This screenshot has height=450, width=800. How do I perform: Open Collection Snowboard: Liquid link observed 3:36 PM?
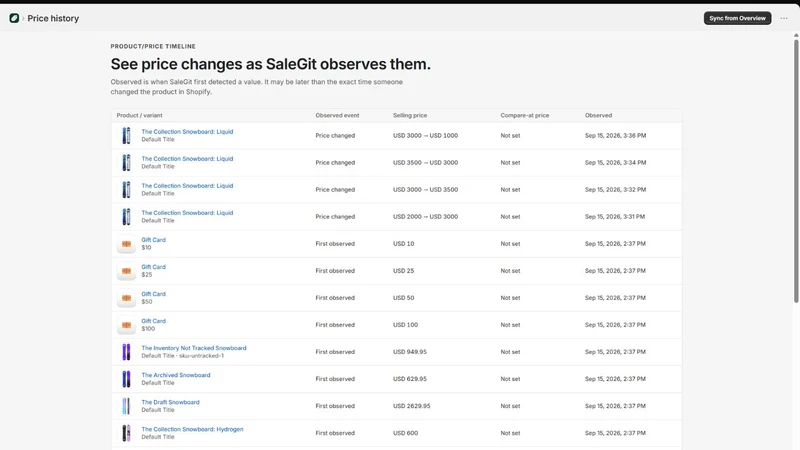187,132
